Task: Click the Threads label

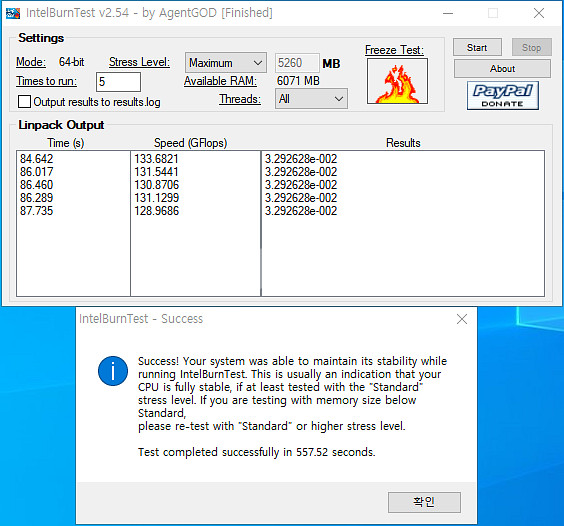Action: click(240, 99)
